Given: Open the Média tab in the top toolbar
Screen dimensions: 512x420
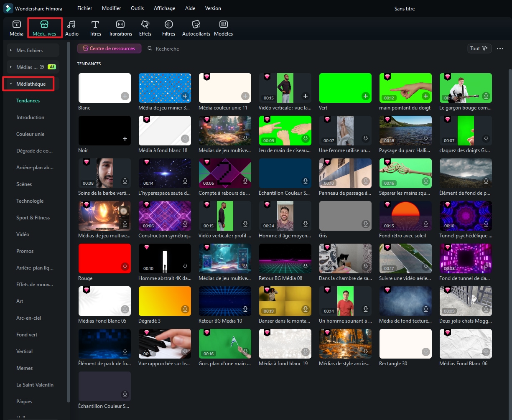Looking at the screenshot, I should [16, 28].
